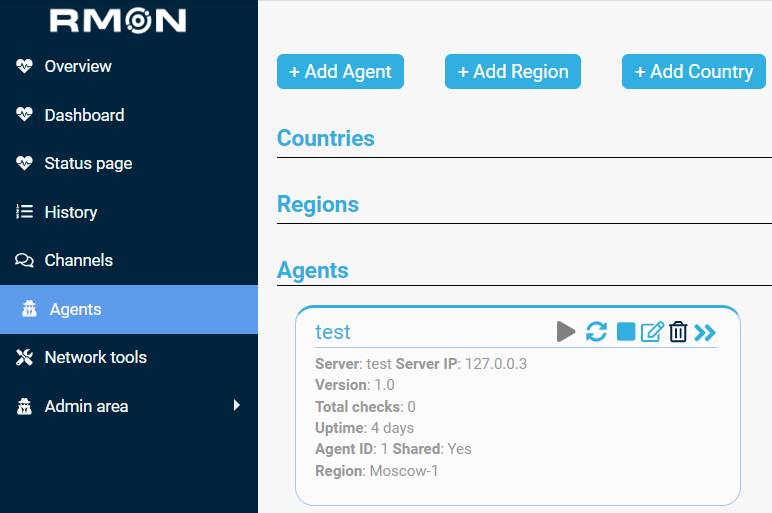Click the Countries section heading
Image resolution: width=772 pixels, height=513 pixels.
point(326,139)
